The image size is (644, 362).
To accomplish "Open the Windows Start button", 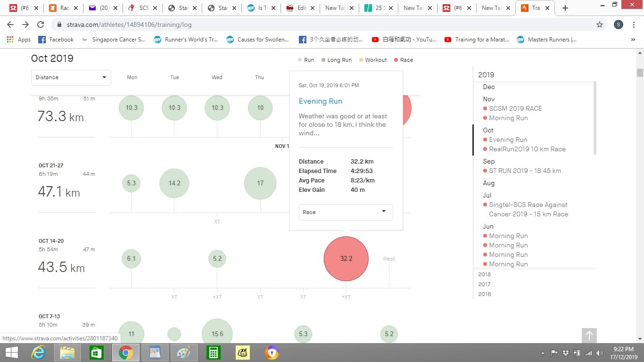I will (11, 353).
